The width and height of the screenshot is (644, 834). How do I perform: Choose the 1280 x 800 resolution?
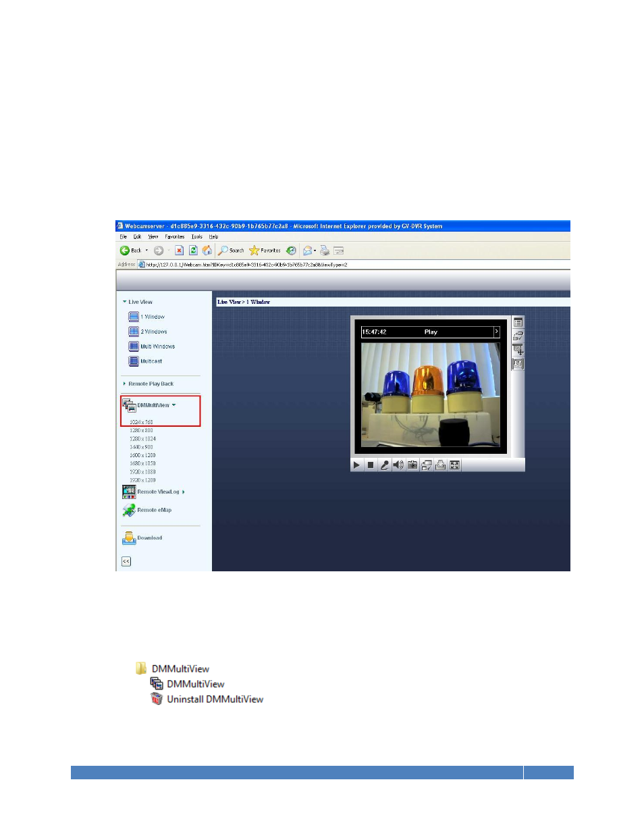tap(141, 430)
